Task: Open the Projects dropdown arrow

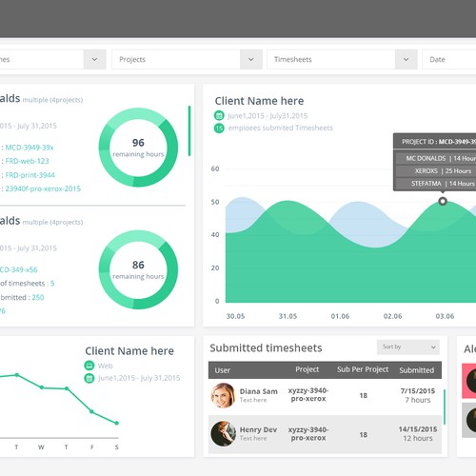Action: (251, 59)
